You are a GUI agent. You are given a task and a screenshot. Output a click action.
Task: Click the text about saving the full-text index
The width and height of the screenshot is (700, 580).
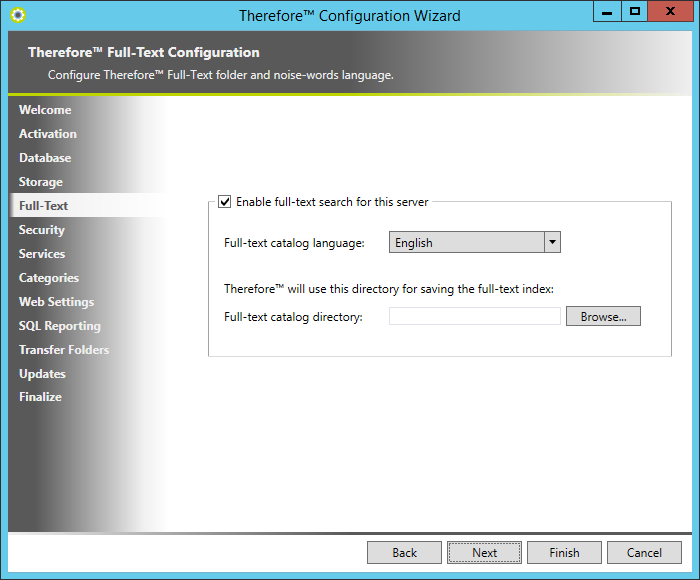389,289
